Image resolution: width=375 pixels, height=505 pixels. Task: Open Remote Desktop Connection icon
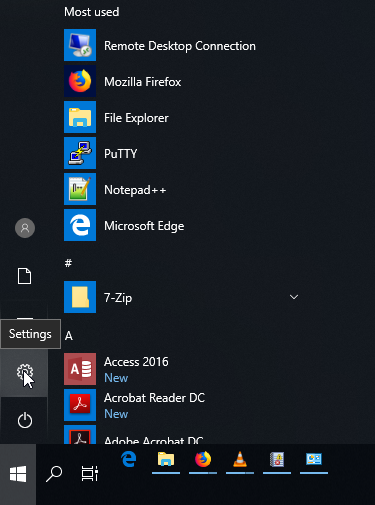pyautogui.click(x=80, y=45)
